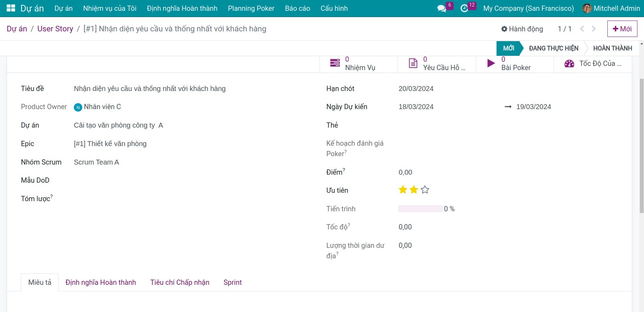Set stage to ĐANG THỰC HIỆN
This screenshot has width=644, height=312.
(553, 48)
